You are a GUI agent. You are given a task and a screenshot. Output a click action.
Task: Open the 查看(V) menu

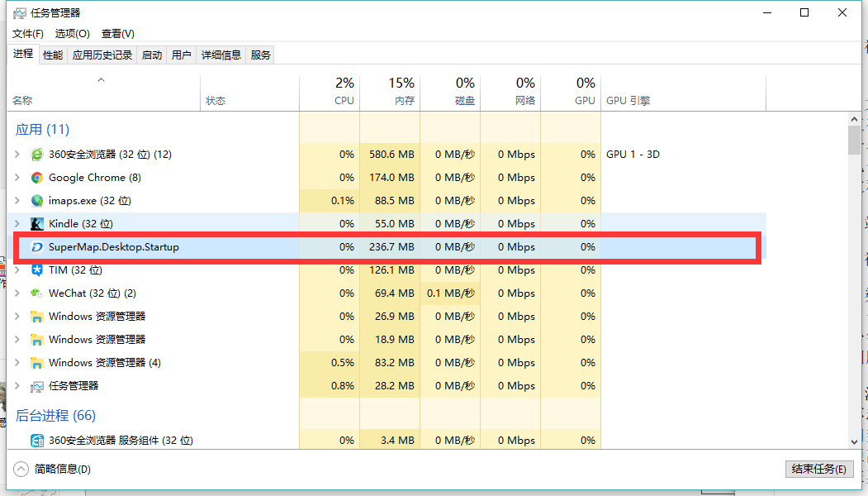[x=117, y=34]
